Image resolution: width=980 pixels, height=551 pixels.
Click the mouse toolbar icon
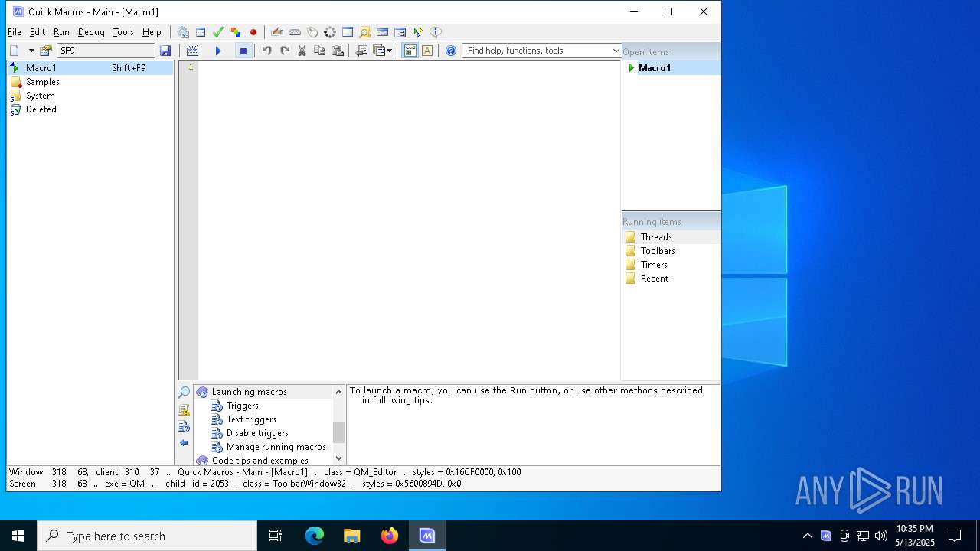tap(312, 32)
